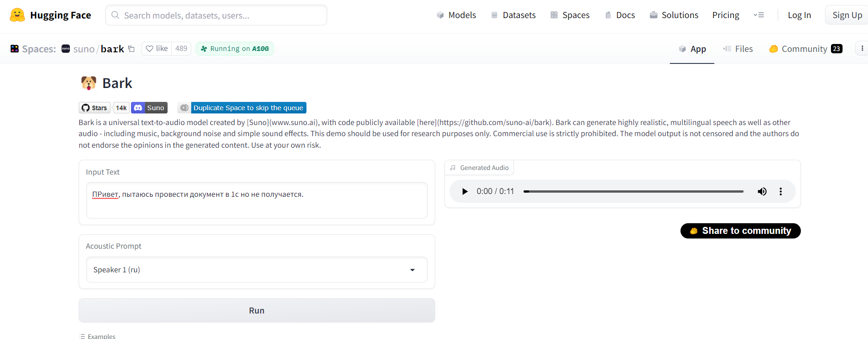The height and width of the screenshot is (339, 868).
Task: Open the space options three-dot menu
Action: [862, 49]
